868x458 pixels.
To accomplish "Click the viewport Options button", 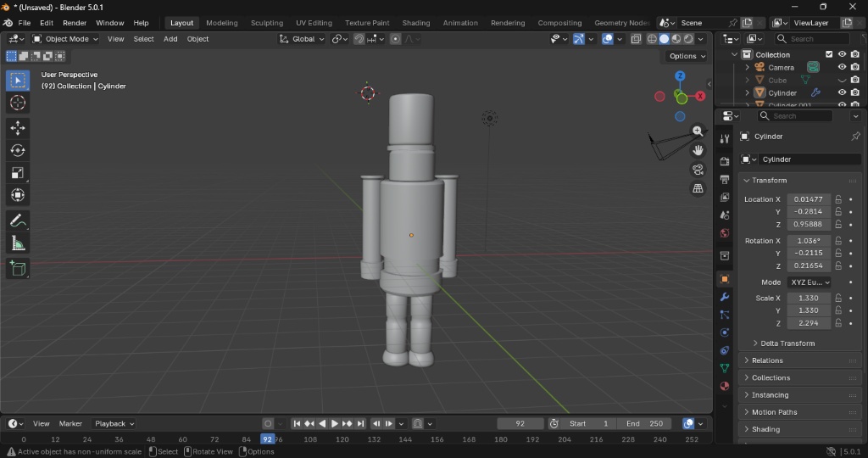I will (x=687, y=56).
